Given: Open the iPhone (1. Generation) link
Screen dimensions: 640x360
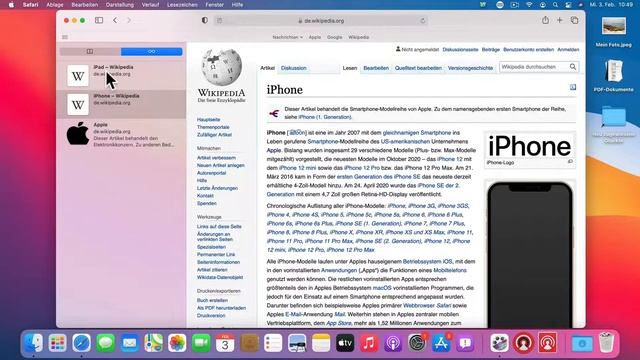Looking at the screenshot, I should [x=324, y=117].
